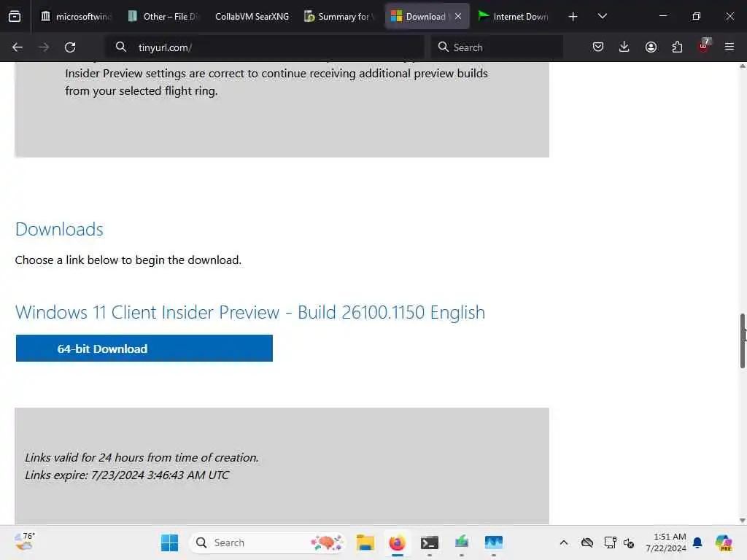Switch to Internet Download tab
The width and height of the screenshot is (747, 560).
click(514, 16)
